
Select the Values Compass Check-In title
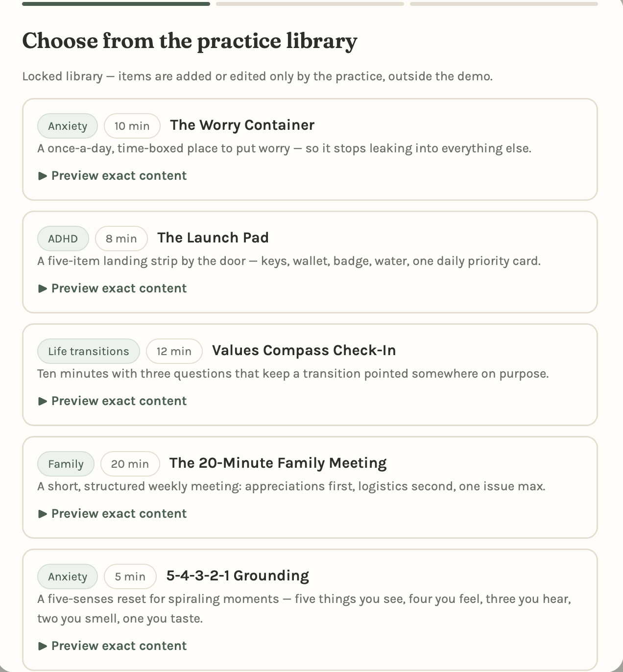point(304,351)
